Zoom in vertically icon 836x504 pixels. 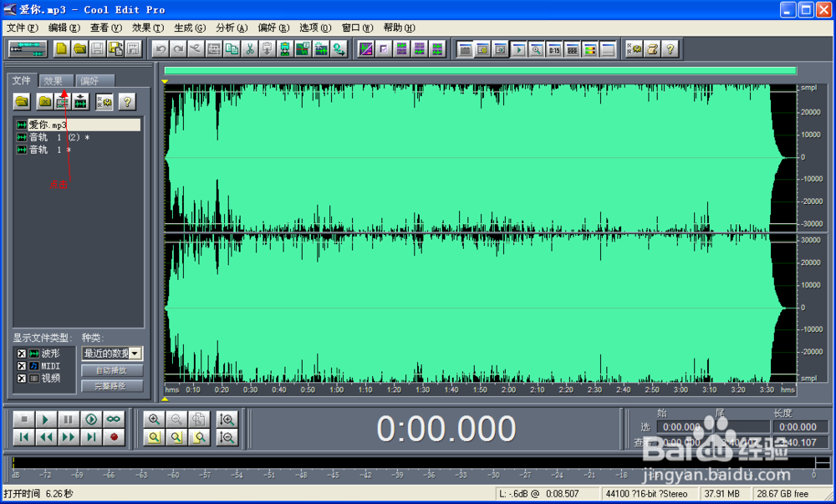pyautogui.click(x=227, y=420)
